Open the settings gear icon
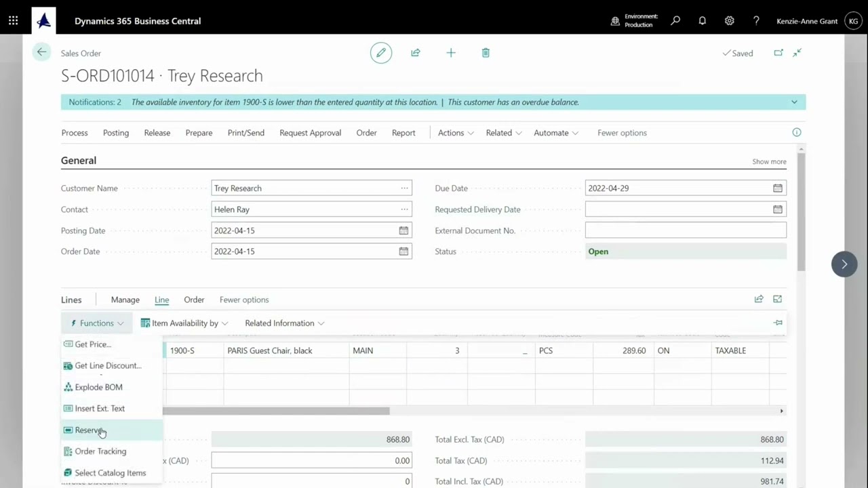Screen dimensions: 868x488 pyautogui.click(x=730, y=21)
